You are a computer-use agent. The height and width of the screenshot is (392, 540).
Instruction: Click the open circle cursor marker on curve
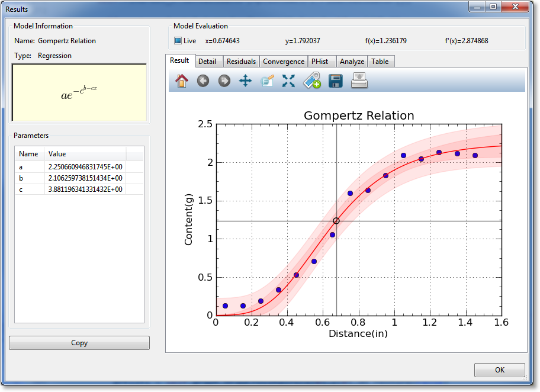click(336, 221)
